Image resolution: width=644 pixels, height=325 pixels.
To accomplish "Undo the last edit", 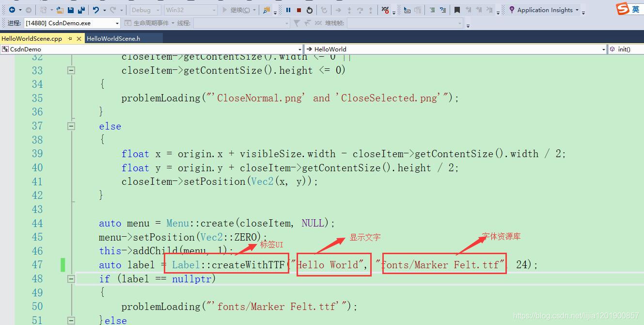I will tap(95, 10).
